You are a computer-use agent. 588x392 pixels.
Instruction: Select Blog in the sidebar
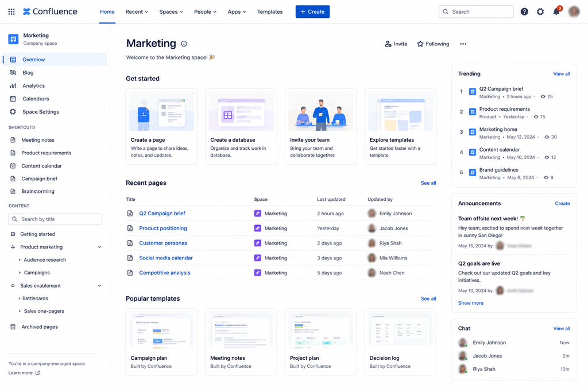click(x=55, y=73)
